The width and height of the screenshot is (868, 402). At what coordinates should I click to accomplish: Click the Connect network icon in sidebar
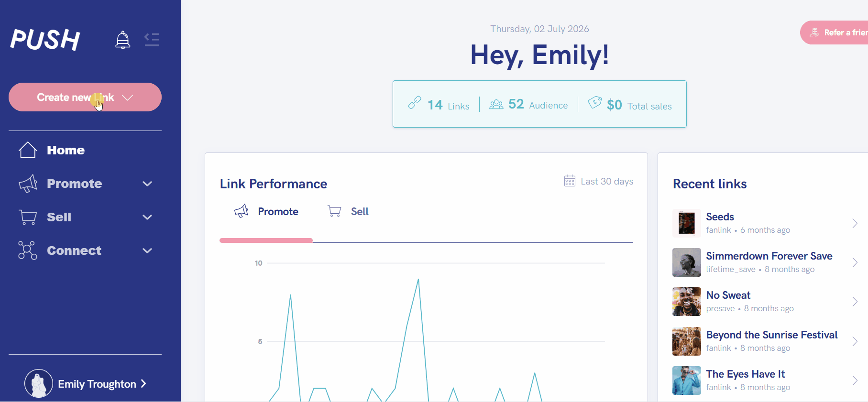pyautogui.click(x=28, y=250)
